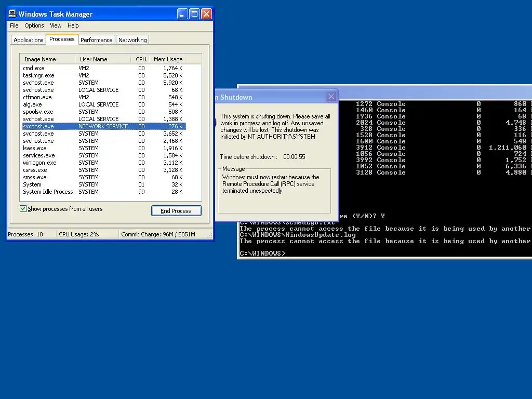This screenshot has width=532, height=399.
Task: Click the Task Manager resize grip
Action: [210, 236]
